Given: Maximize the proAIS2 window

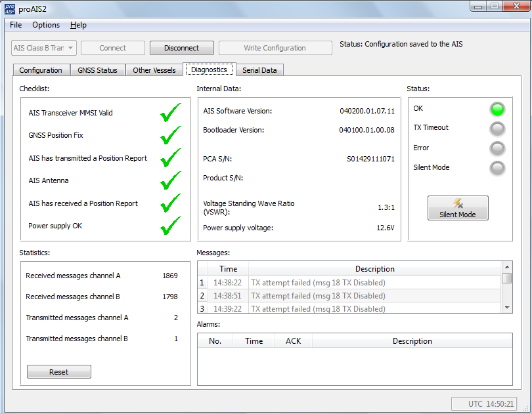Looking at the screenshot, I should click(495, 7).
